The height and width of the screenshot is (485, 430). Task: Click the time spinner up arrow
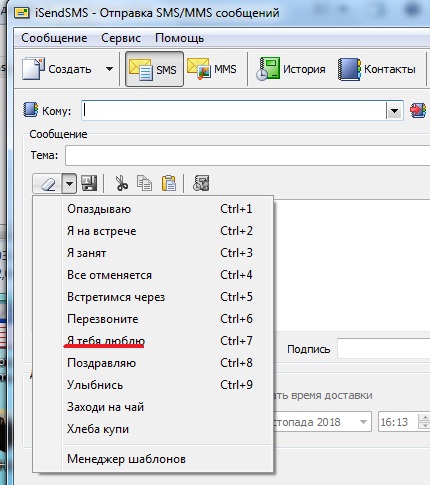click(424, 417)
